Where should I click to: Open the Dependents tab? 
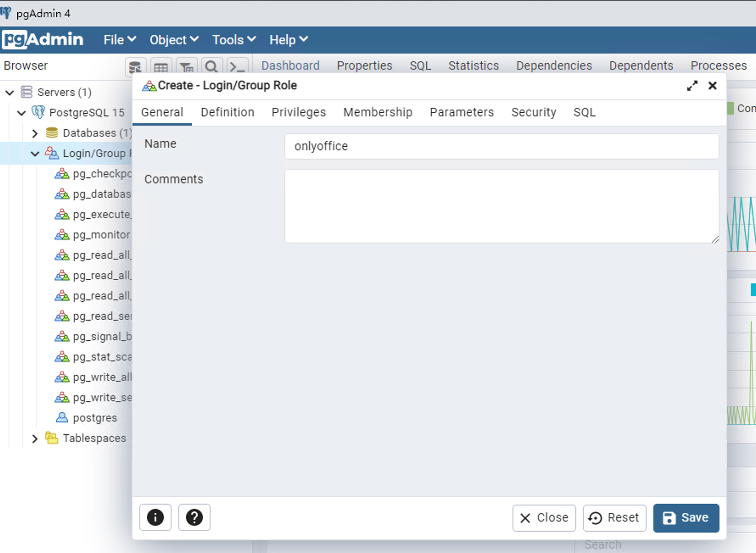[641, 66]
